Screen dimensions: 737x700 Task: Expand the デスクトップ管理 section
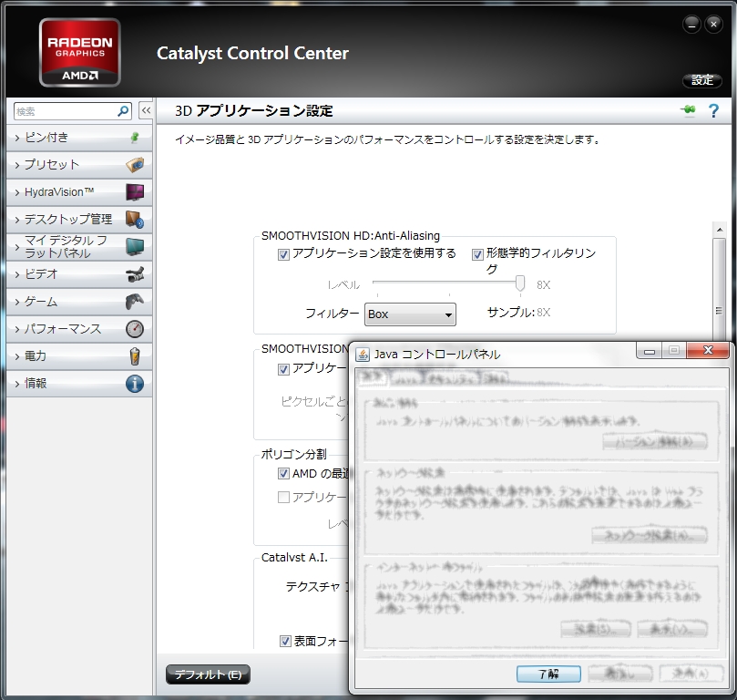pyautogui.click(x=79, y=220)
